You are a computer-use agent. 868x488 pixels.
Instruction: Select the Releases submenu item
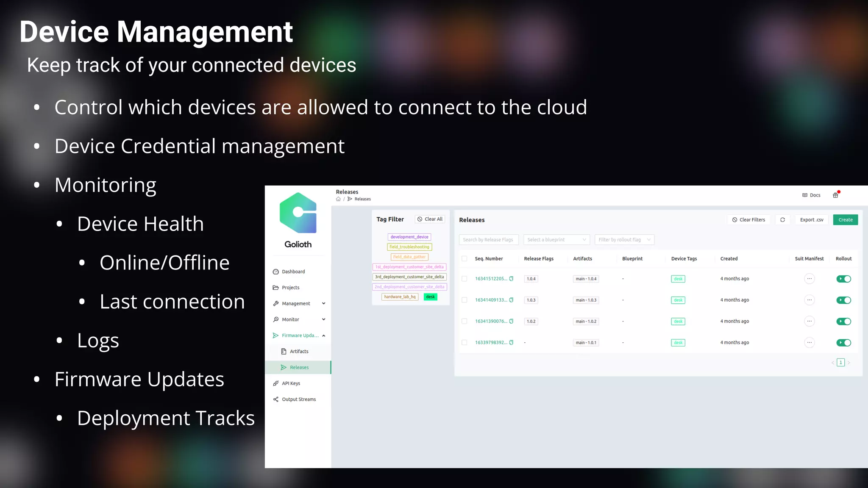tap(298, 367)
